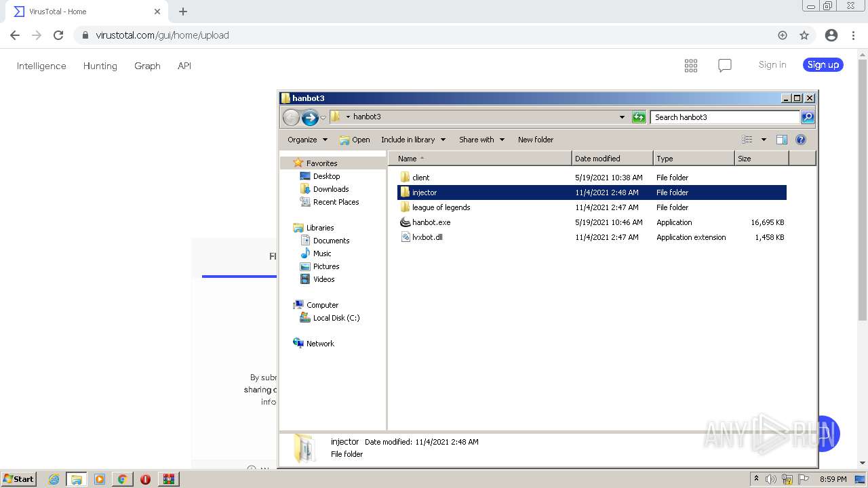This screenshot has height=488, width=868.
Task: Change view with the views icon
Action: [747, 140]
